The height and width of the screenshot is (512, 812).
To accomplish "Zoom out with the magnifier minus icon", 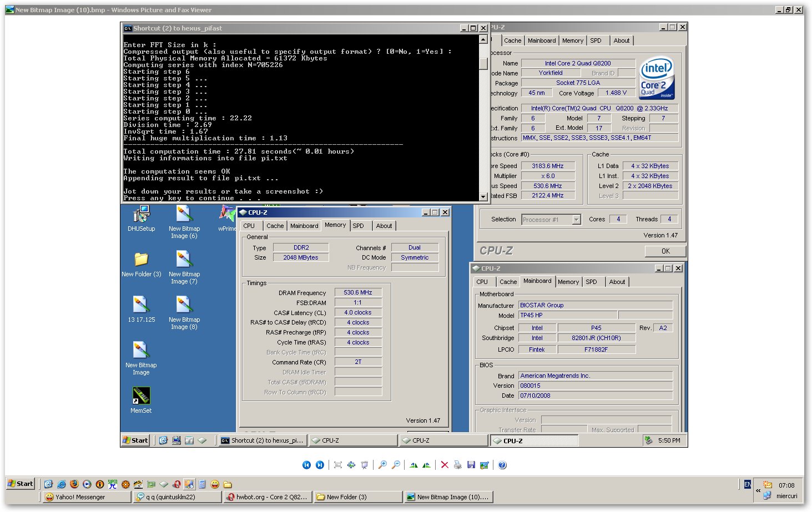I will [396, 465].
